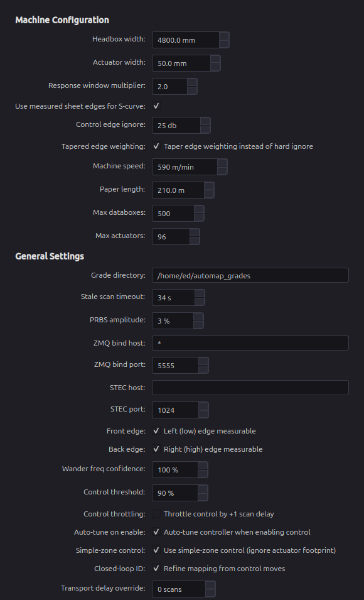This screenshot has width=364, height=600.
Task: Increase Stale scan timeout value
Action: click(x=200, y=293)
